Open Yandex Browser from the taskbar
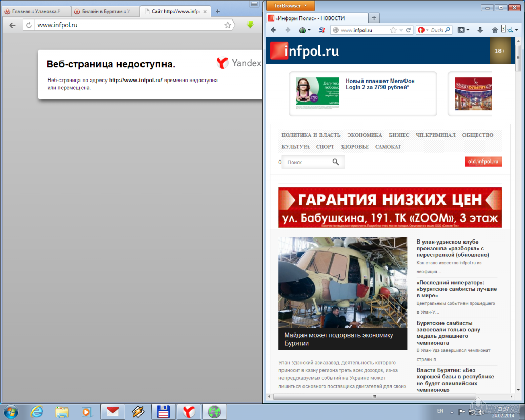Image resolution: width=525 pixels, height=420 pixels. pyautogui.click(x=189, y=411)
